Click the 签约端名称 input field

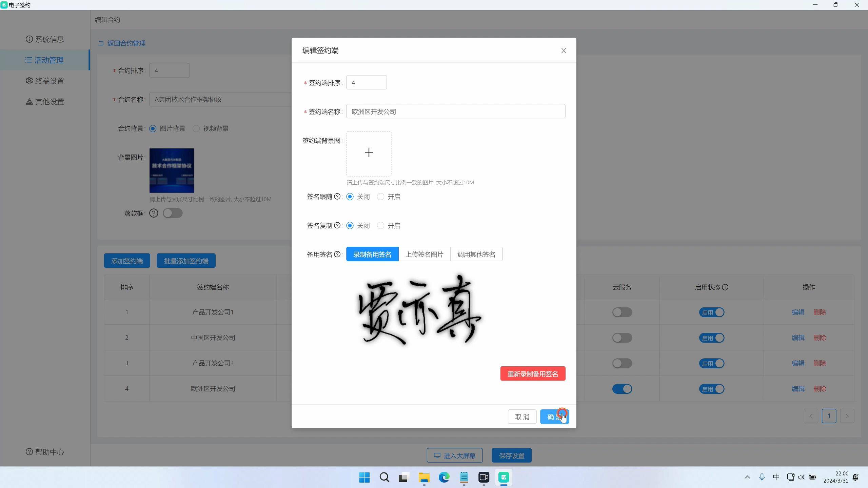[x=455, y=111]
